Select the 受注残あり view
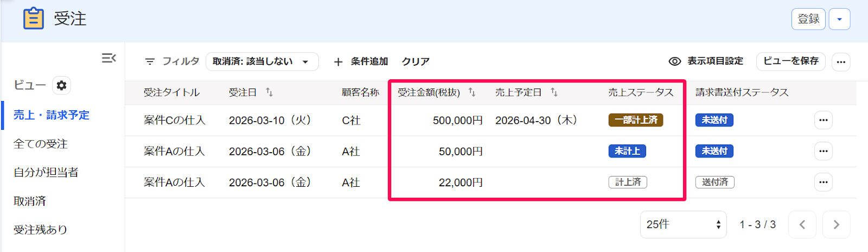 [x=41, y=230]
